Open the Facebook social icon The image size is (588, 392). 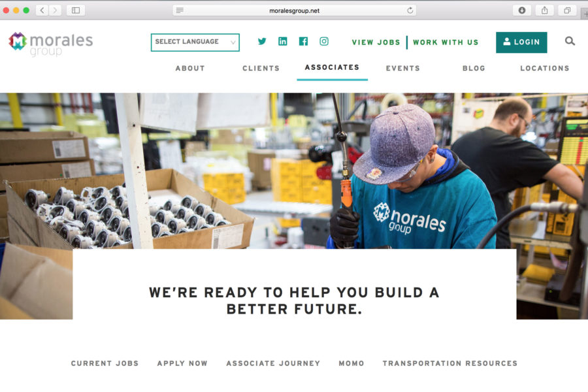point(303,41)
